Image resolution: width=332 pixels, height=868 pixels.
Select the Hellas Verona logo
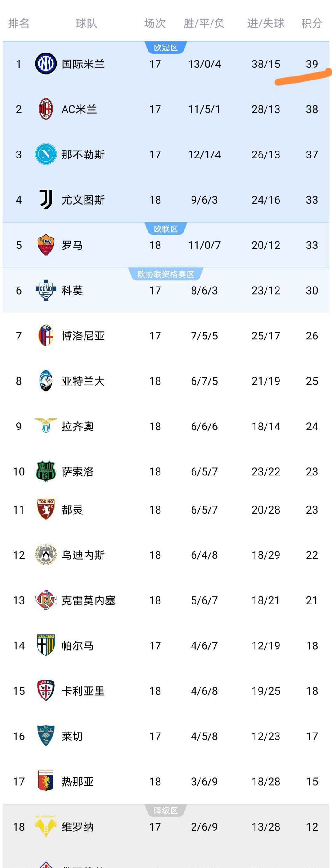[45, 826]
